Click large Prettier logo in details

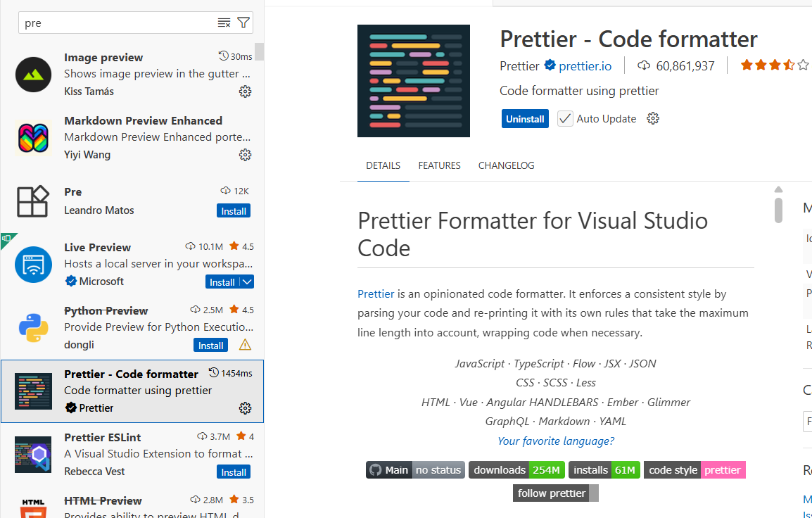coord(414,81)
